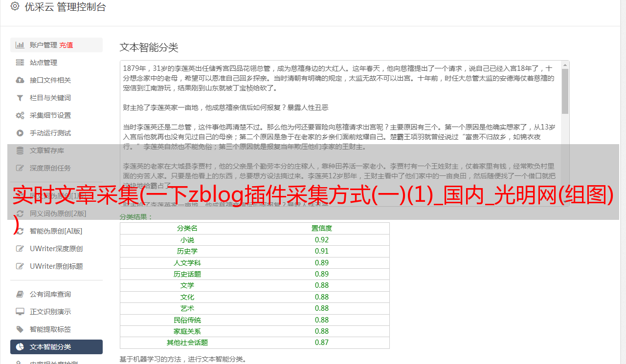The image size is (626, 364).
Task: Select the 人文学科 category cell
Action: coord(187,263)
